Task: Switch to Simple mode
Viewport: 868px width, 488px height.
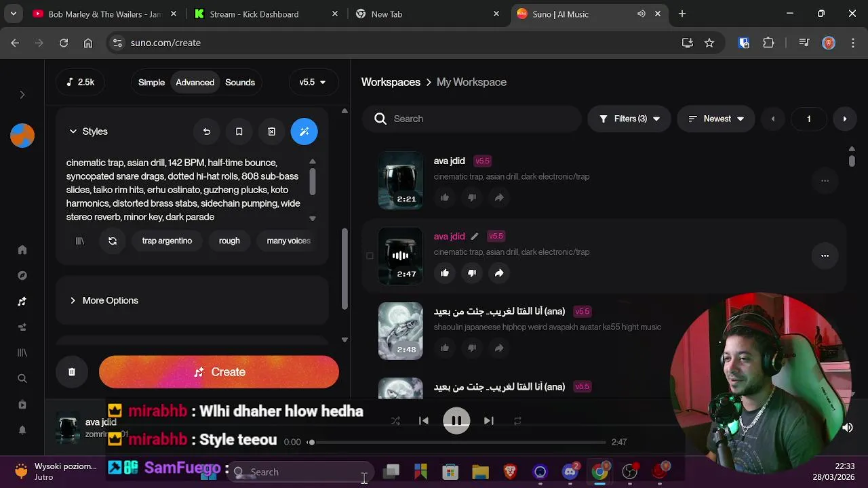Action: [x=151, y=82]
